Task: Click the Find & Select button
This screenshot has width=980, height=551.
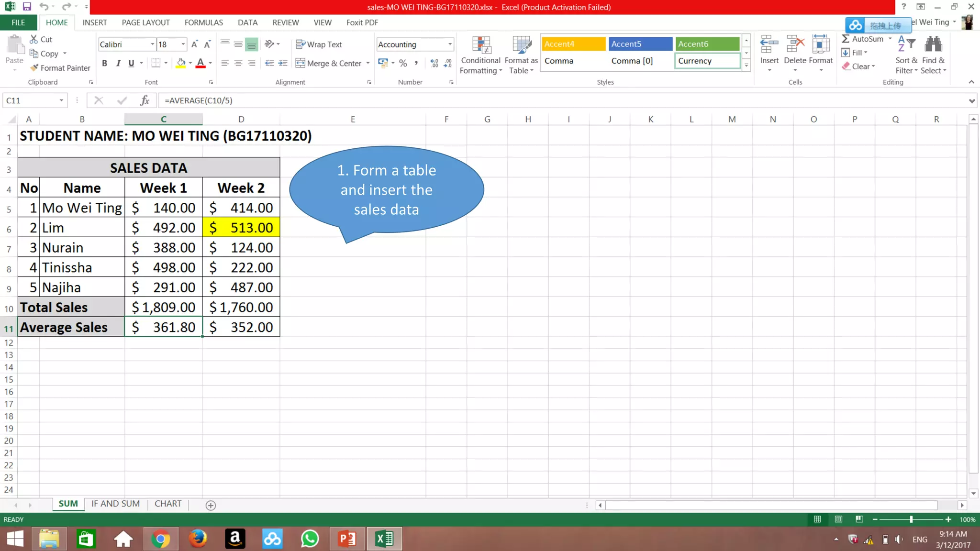Action: 934,55
